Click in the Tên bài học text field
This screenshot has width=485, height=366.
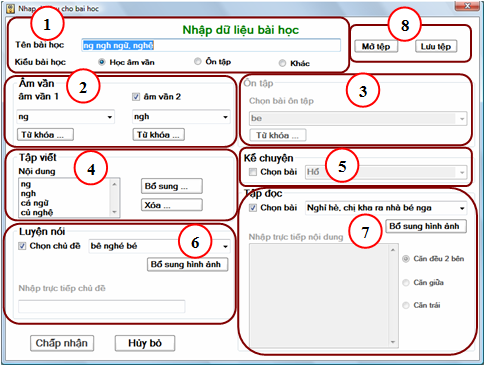(x=211, y=45)
